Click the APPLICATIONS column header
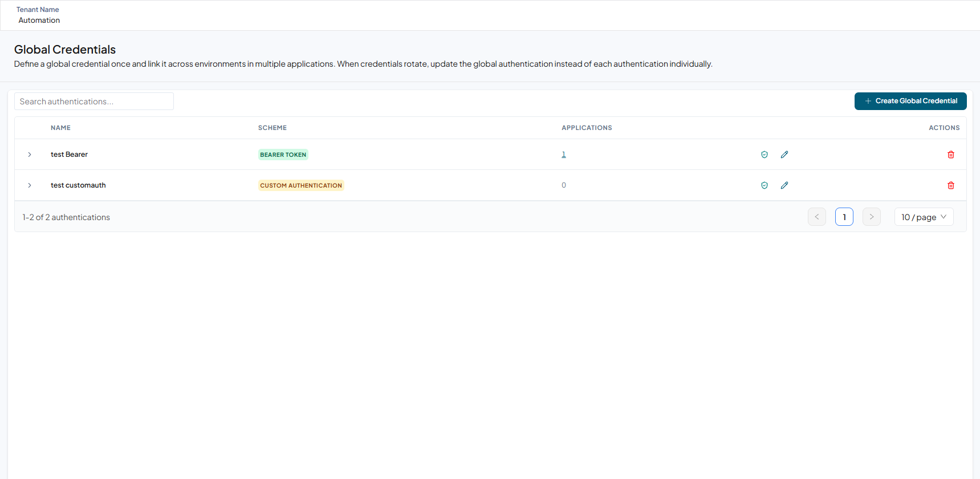980x479 pixels. coord(587,128)
